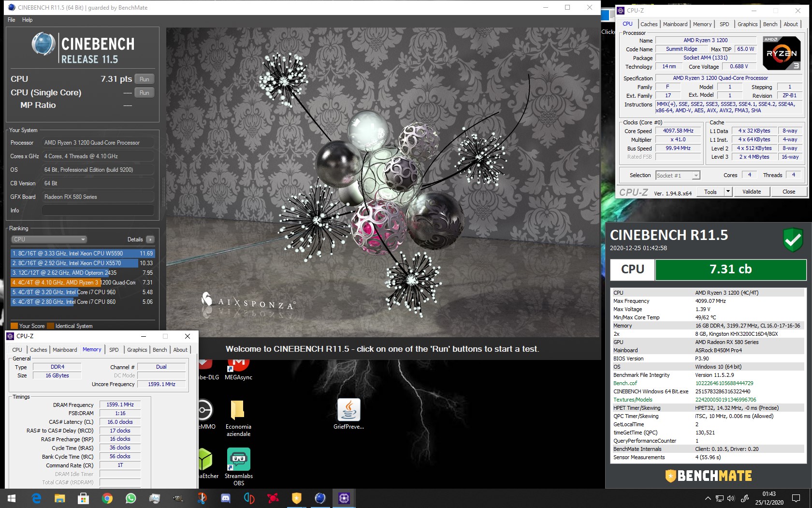Screen dimensions: 812x508
Task: Click the Bench.cof link in BenchMate
Action: [x=625, y=383]
